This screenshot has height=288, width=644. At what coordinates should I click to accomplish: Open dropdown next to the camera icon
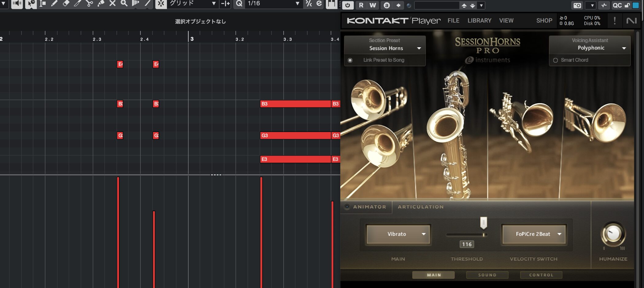(x=591, y=6)
